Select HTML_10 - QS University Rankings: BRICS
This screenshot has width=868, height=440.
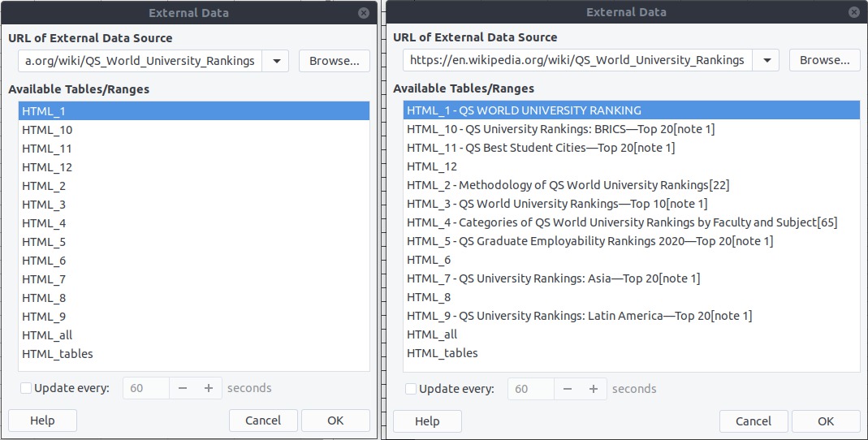(x=632, y=129)
